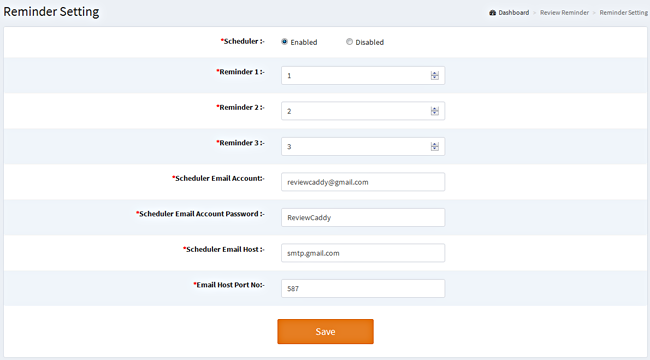The image size is (650, 360).
Task: Focus the Email Host Port No field
Action: pos(363,288)
